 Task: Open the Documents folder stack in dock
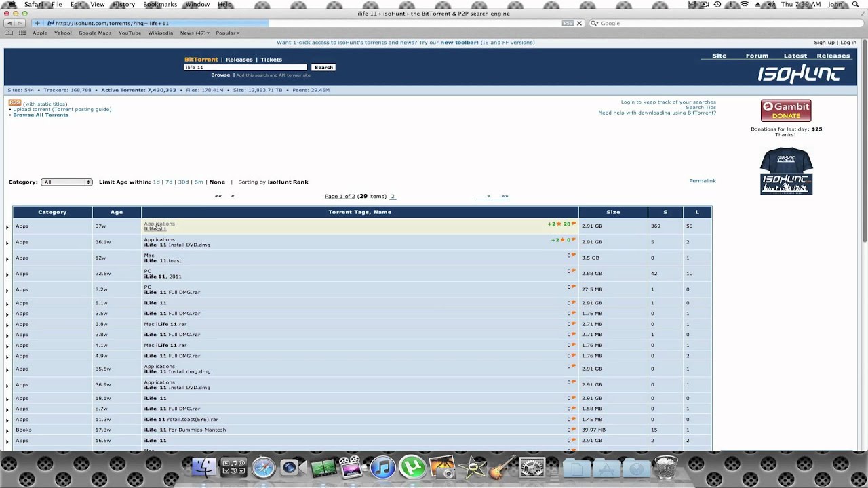(x=577, y=467)
